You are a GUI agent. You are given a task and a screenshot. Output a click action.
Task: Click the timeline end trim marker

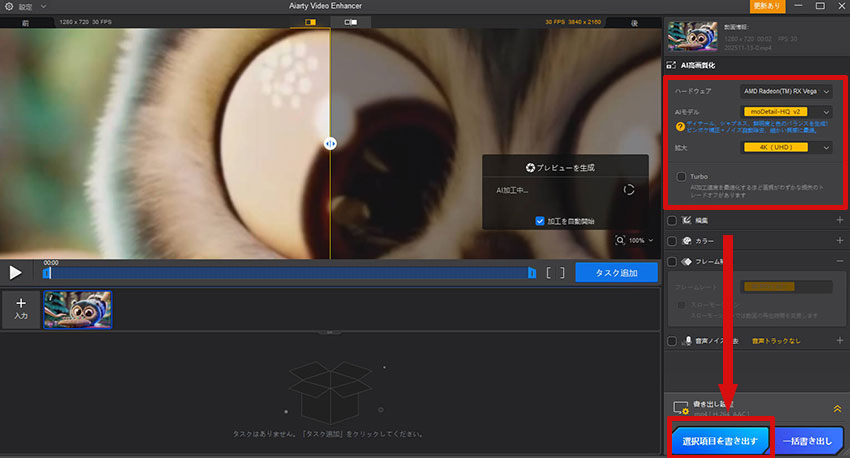(x=532, y=273)
